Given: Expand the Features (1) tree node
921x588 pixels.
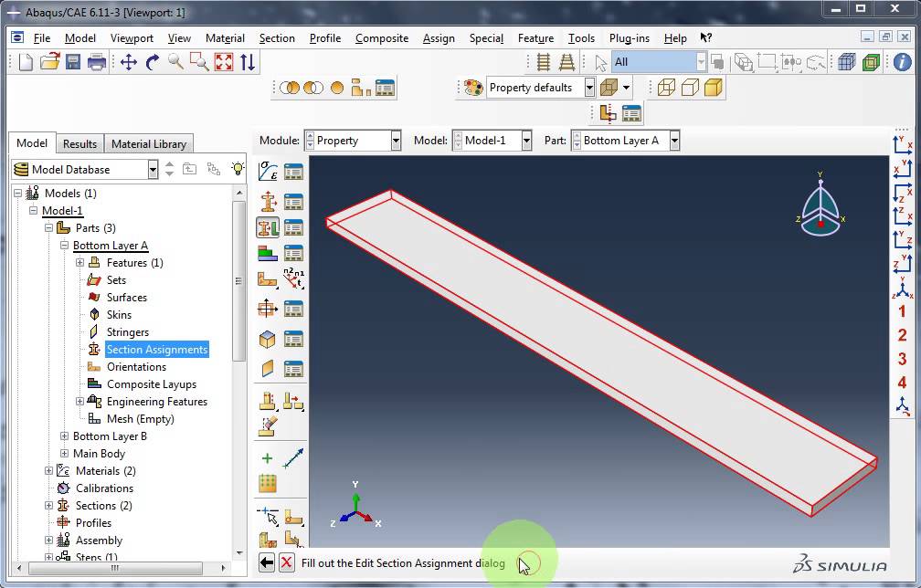Looking at the screenshot, I should coord(79,262).
